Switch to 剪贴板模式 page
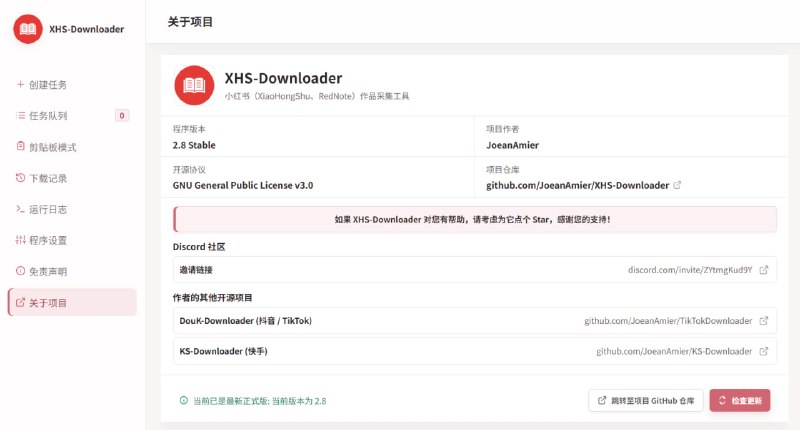Screen dimensions: 800x430 pyautogui.click(x=72, y=147)
